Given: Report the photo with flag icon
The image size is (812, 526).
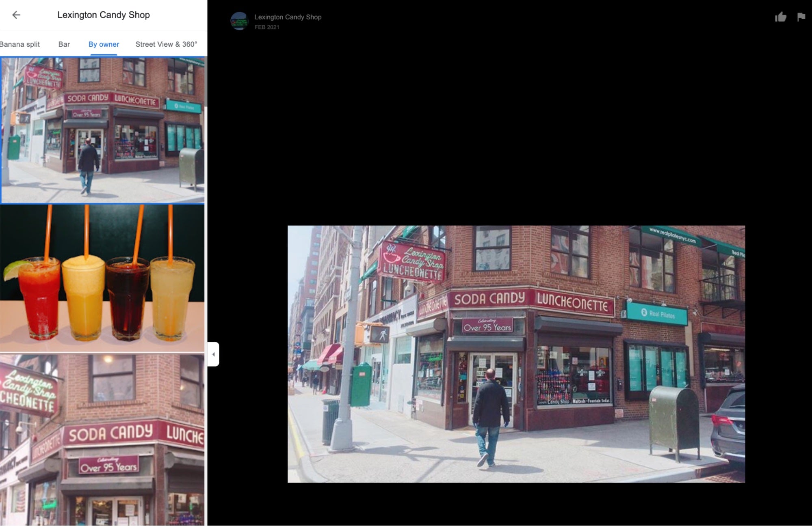Looking at the screenshot, I should click(x=801, y=17).
